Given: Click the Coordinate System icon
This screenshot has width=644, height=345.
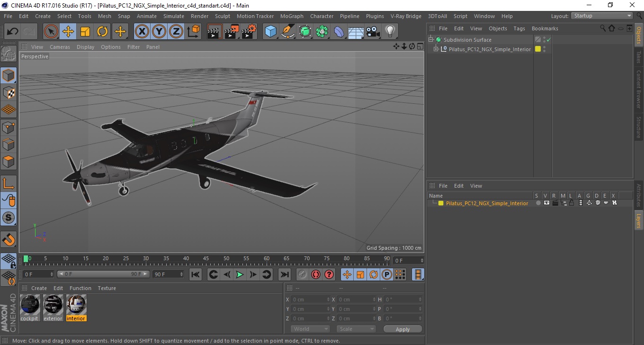Looking at the screenshot, I should click(193, 32).
